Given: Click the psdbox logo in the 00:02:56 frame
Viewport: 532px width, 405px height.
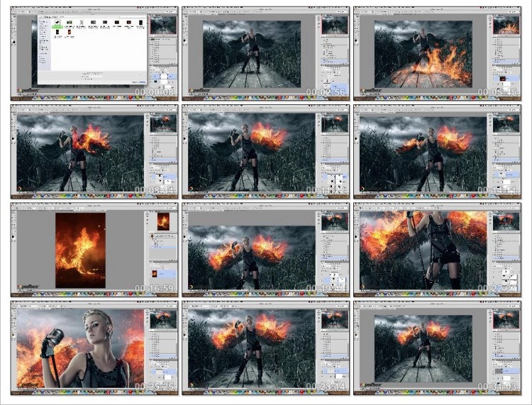Looking at the screenshot, I should pos(199,91).
